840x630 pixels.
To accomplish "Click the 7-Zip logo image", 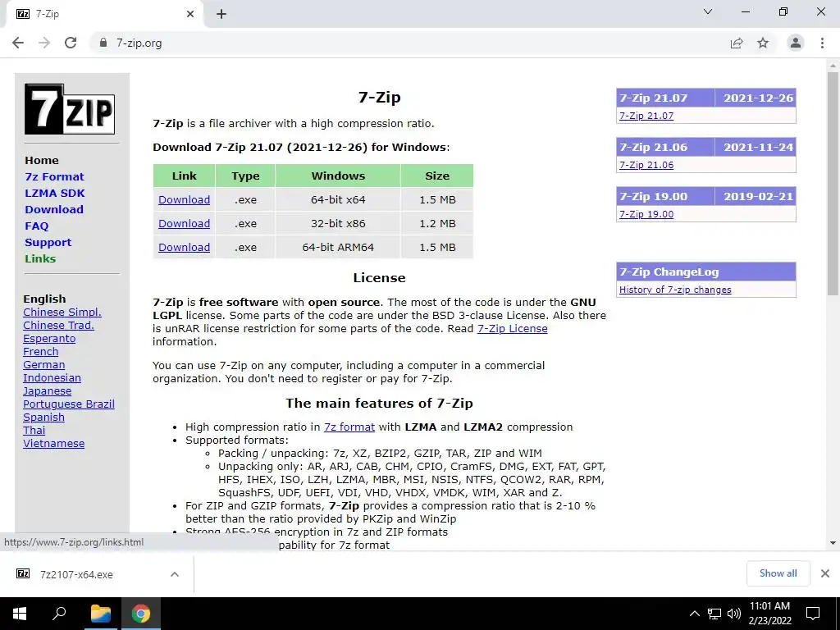I will (70, 109).
